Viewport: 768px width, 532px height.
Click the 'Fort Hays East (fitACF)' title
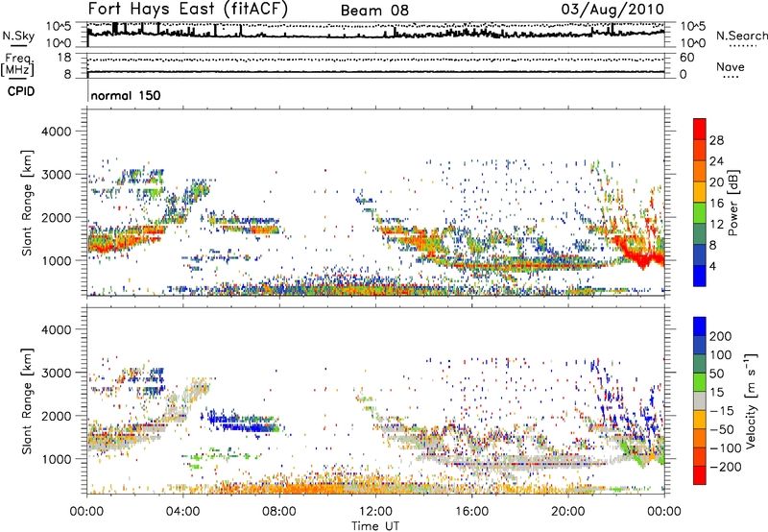(187, 9)
